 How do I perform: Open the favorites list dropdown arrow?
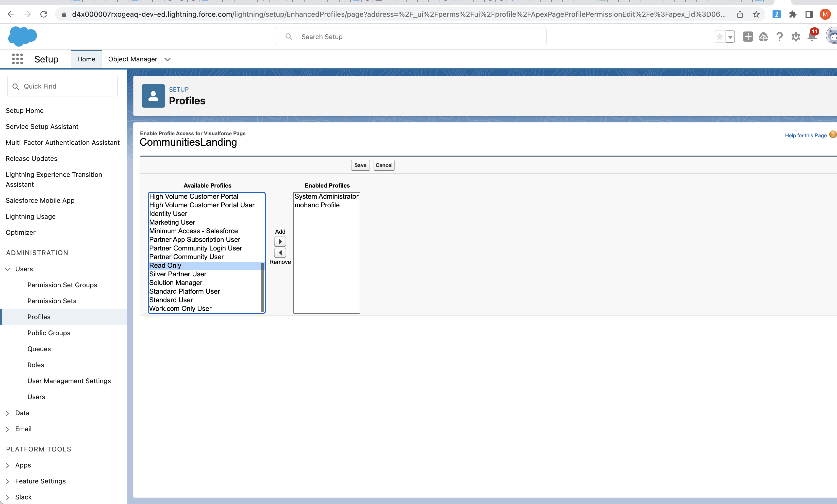pos(730,37)
